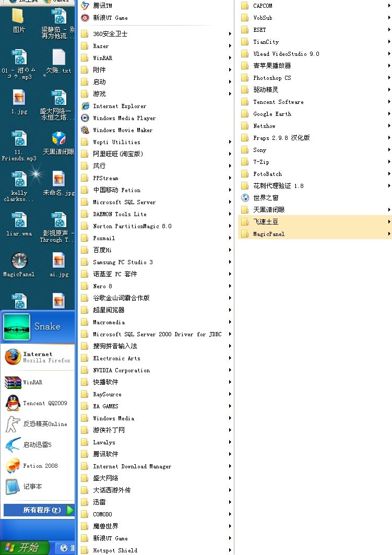Screen dimensions: 392x555
Task: Click the 开始 Start button
Action: [25, 548]
